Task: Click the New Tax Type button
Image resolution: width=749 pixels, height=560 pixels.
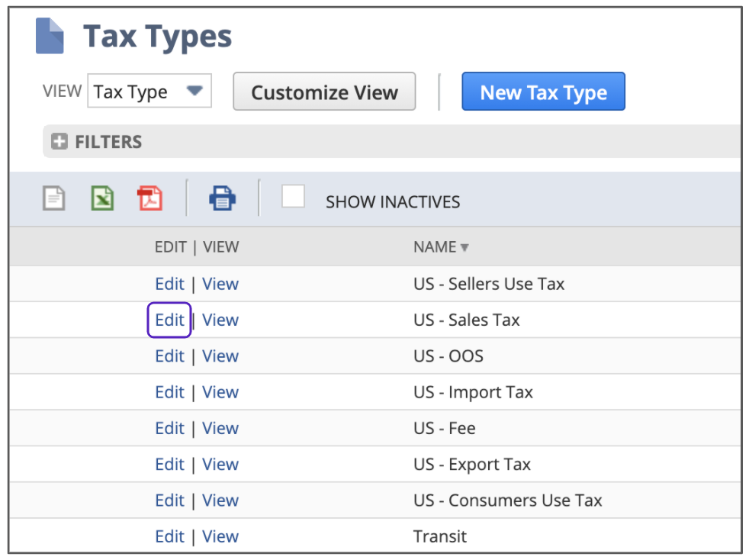Action: coord(543,92)
